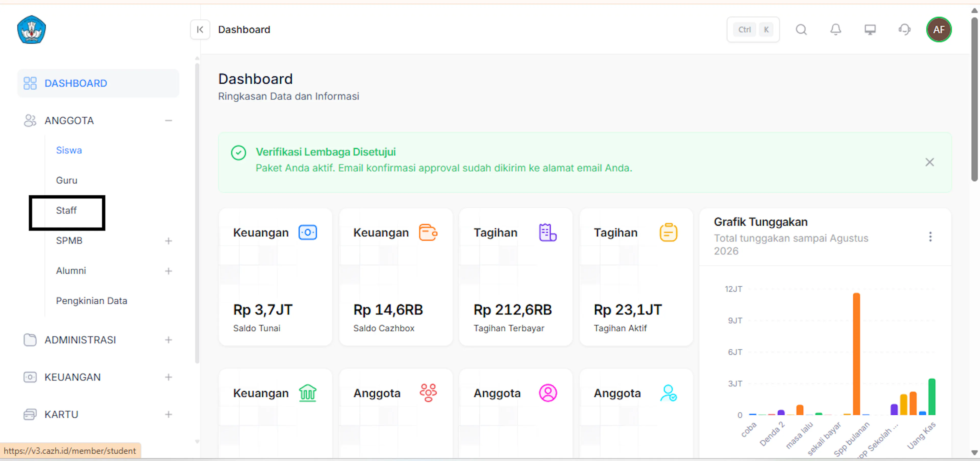Click the sidebar vertical scrollbar
The width and height of the screenshot is (980, 461).
tap(197, 213)
